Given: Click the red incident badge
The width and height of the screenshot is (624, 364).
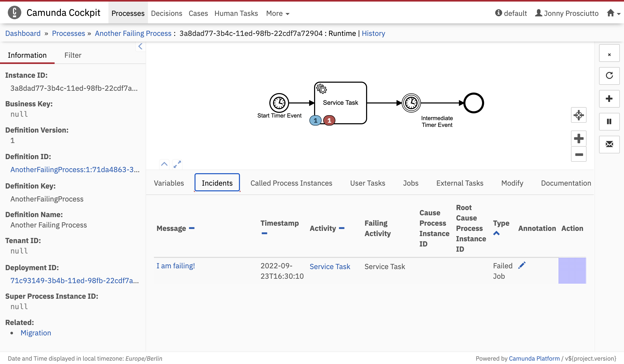Looking at the screenshot, I should [329, 120].
